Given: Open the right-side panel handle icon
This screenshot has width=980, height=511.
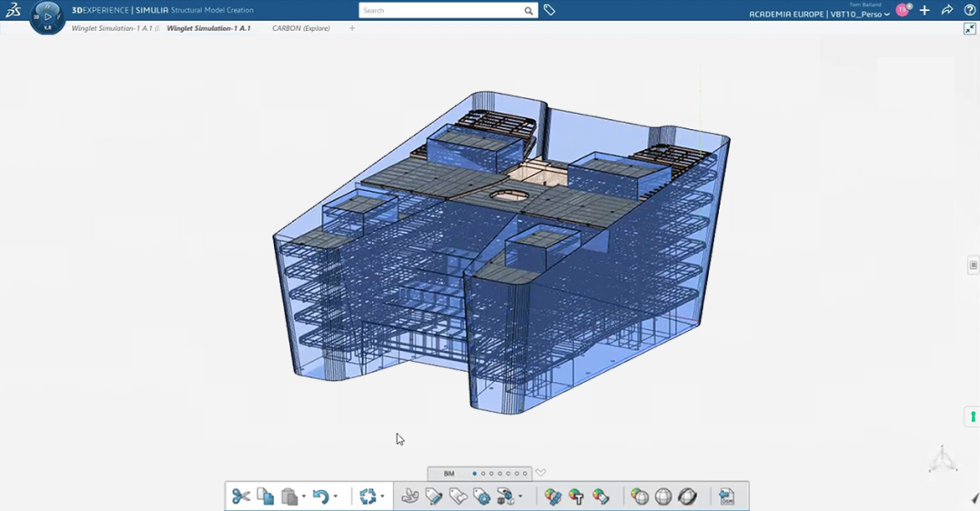Looking at the screenshot, I should coord(973,265).
